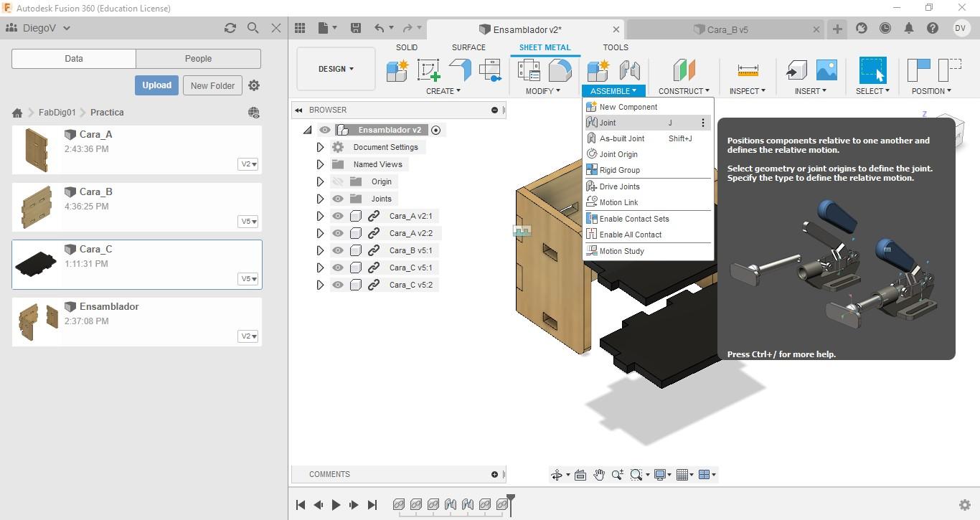Add a new design tab with plus
This screenshot has height=520, width=980.
(837, 29)
